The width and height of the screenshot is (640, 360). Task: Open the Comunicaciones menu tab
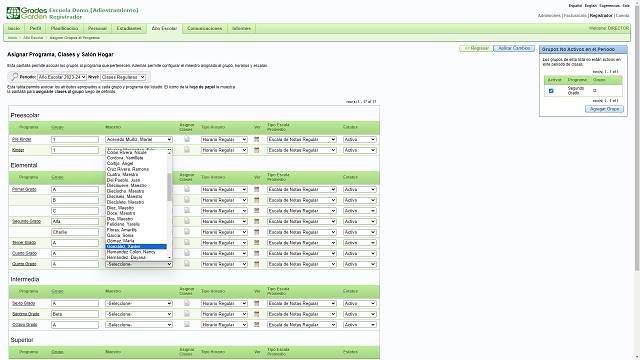(x=204, y=29)
